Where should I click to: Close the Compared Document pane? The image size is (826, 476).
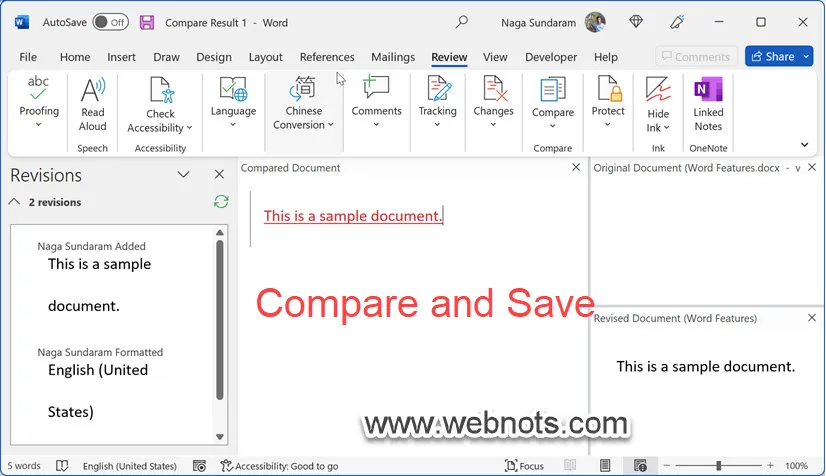pos(576,168)
